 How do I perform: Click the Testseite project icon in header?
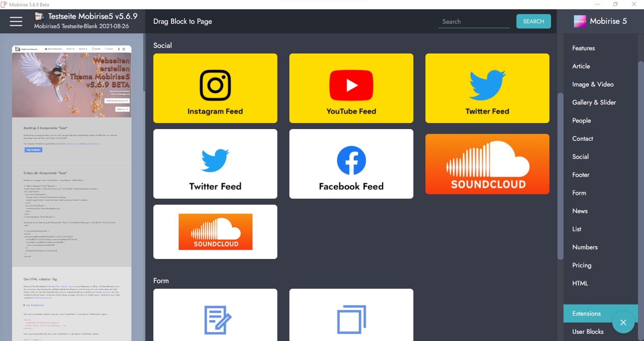pos(39,16)
